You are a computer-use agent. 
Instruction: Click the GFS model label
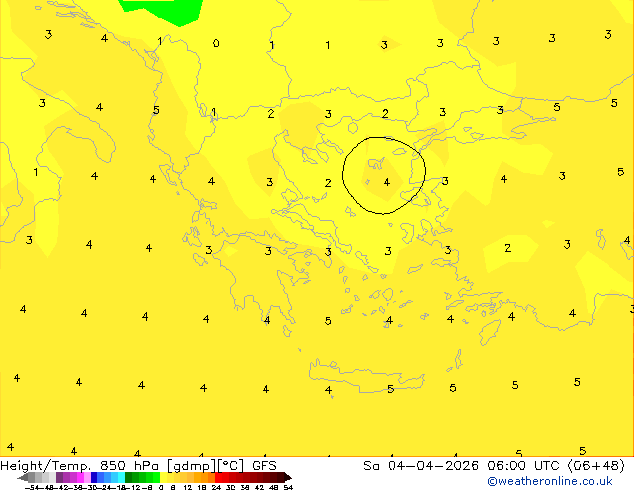point(264,465)
